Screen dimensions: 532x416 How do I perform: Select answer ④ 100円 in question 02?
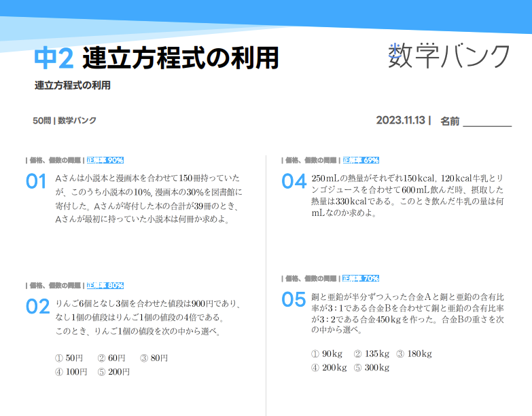click(71, 372)
